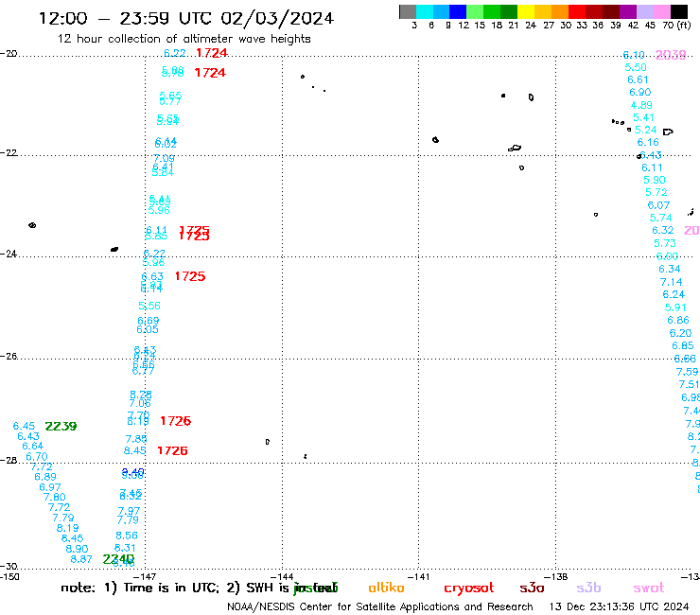Pick the pink swatch before the black one
Viewport: 700px width, 615px height.
[661, 11]
